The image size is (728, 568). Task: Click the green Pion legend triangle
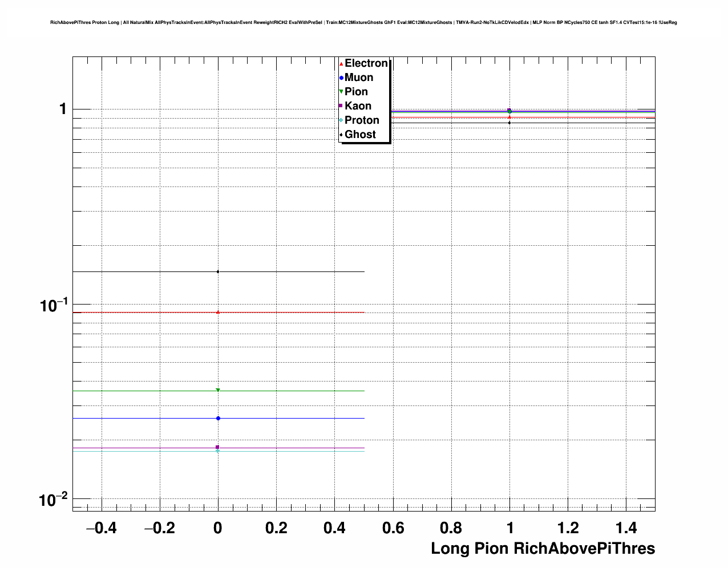[341, 92]
